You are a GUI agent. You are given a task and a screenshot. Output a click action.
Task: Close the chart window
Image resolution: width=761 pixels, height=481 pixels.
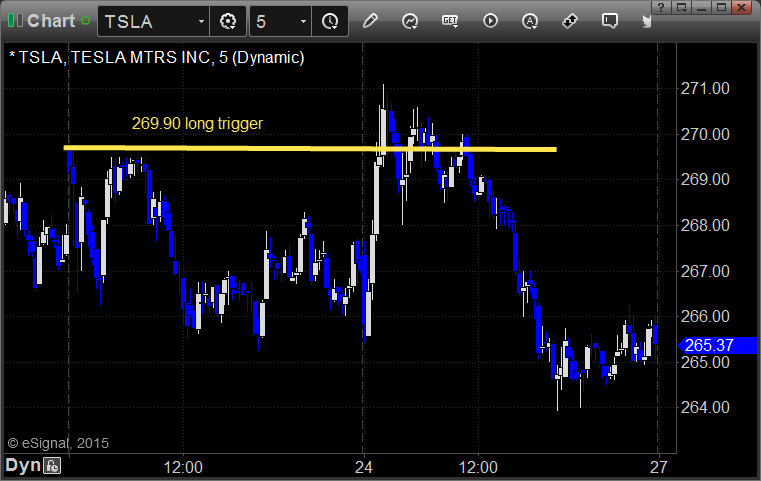pyautogui.click(x=742, y=8)
